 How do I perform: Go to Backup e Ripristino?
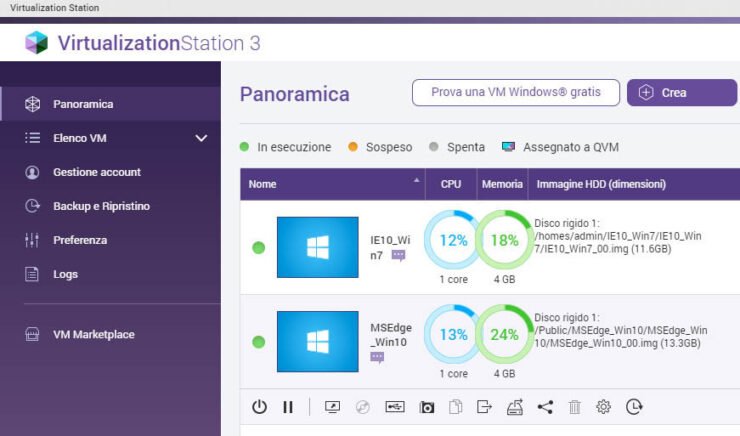coord(101,206)
